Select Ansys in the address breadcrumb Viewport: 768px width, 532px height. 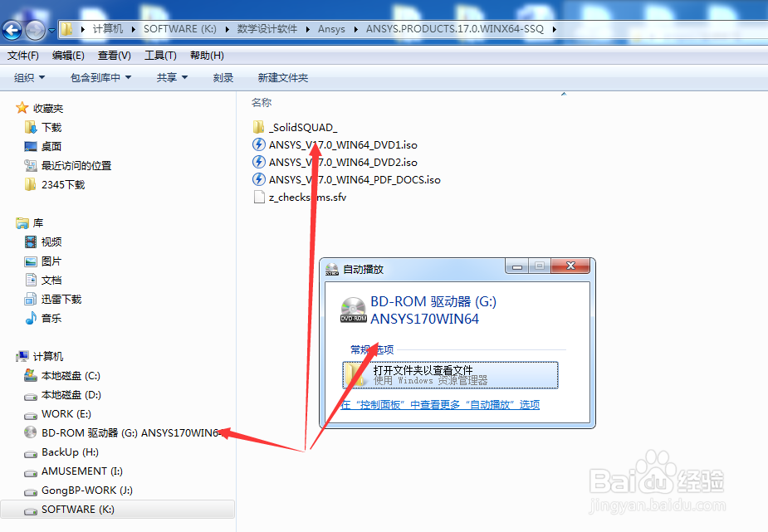coord(331,29)
